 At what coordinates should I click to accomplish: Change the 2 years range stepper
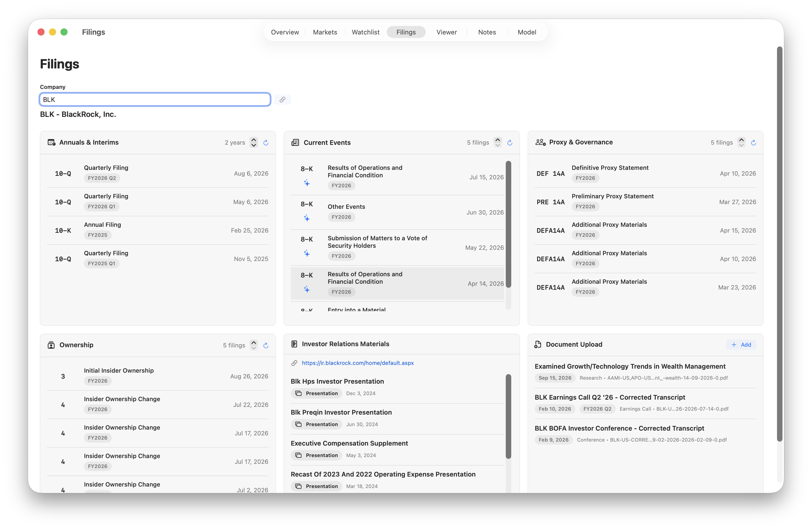[253, 142]
